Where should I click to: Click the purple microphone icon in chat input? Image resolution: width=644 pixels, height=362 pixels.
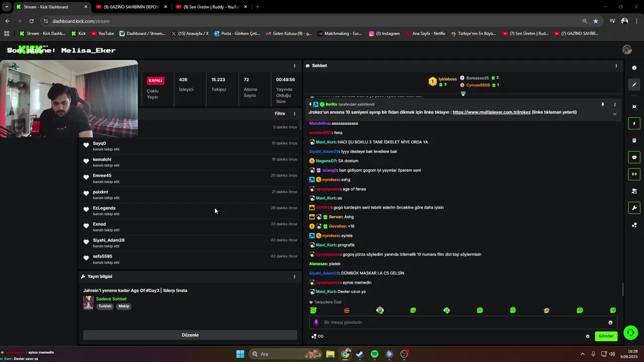tap(316, 322)
